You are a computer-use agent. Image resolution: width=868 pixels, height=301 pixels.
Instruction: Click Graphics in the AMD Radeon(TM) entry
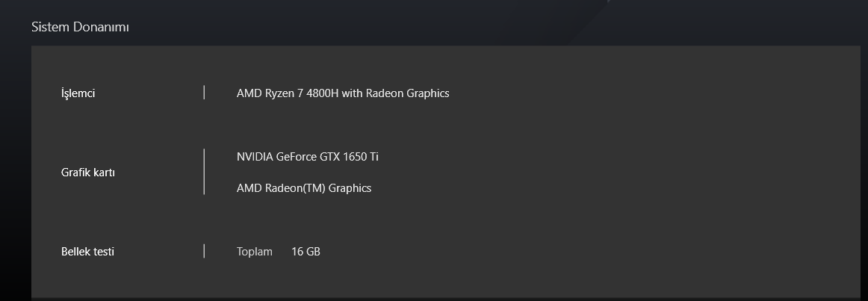click(x=350, y=188)
